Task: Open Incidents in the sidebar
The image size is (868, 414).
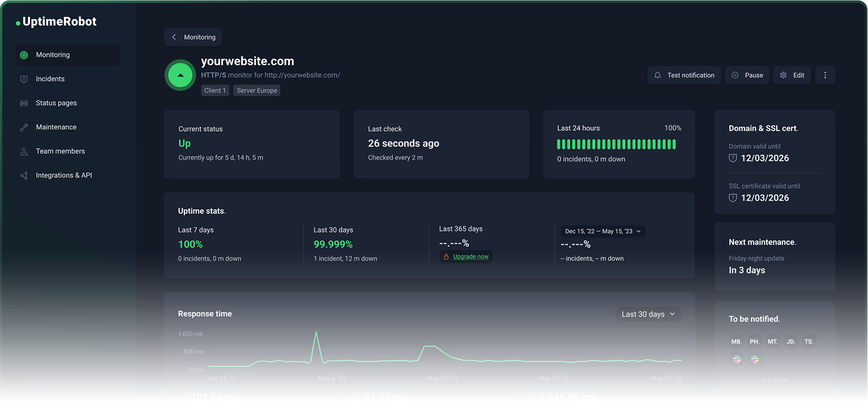Action: 50,79
